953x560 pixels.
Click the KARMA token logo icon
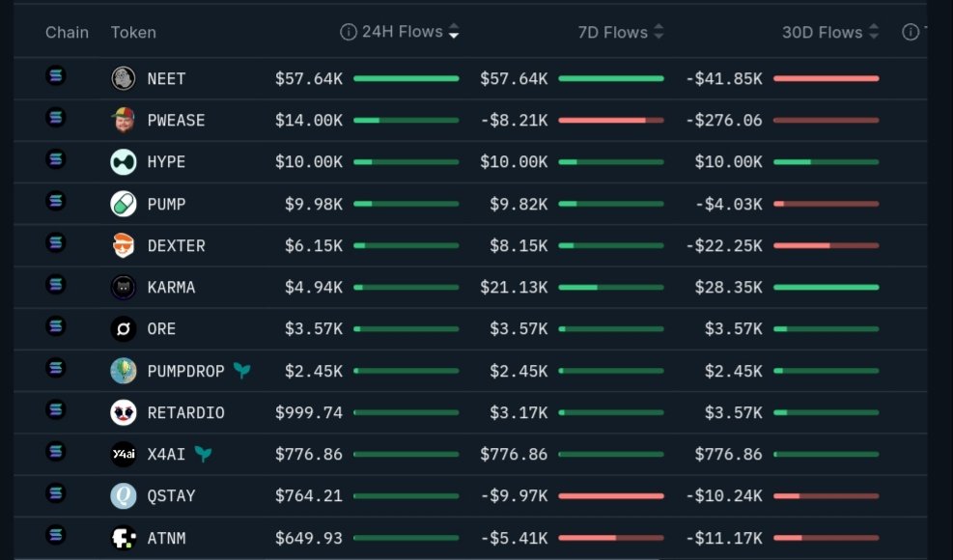pos(124,287)
